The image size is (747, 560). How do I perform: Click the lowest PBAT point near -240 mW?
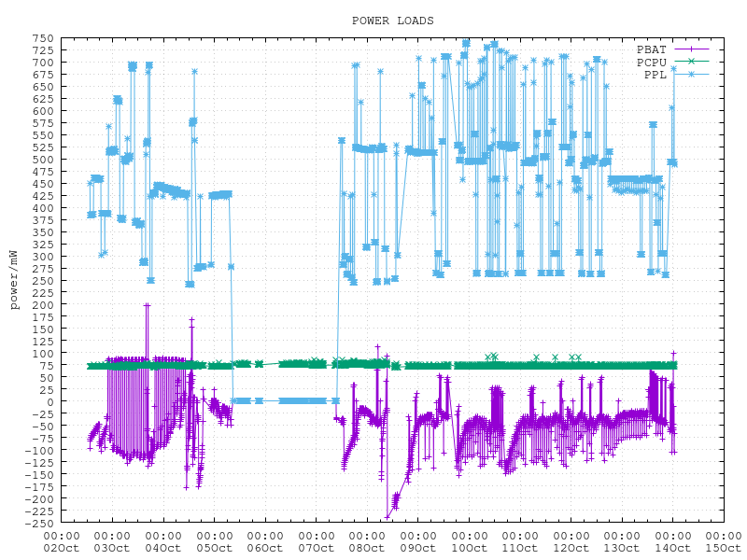387,517
